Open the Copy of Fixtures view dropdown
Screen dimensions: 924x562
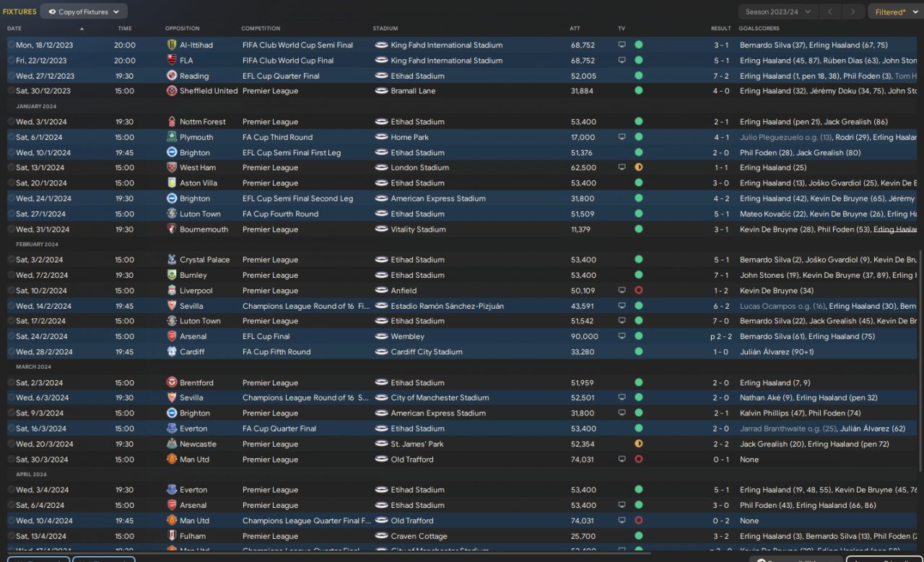[x=84, y=12]
